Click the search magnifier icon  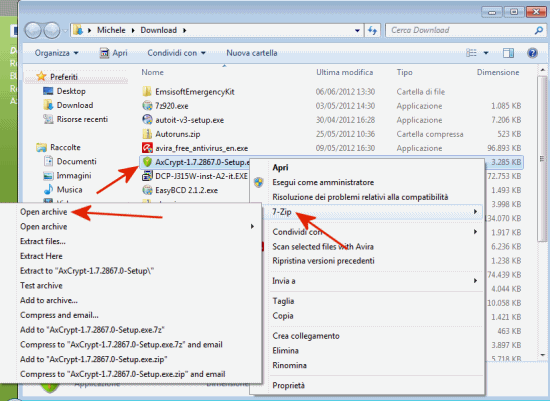(538, 31)
